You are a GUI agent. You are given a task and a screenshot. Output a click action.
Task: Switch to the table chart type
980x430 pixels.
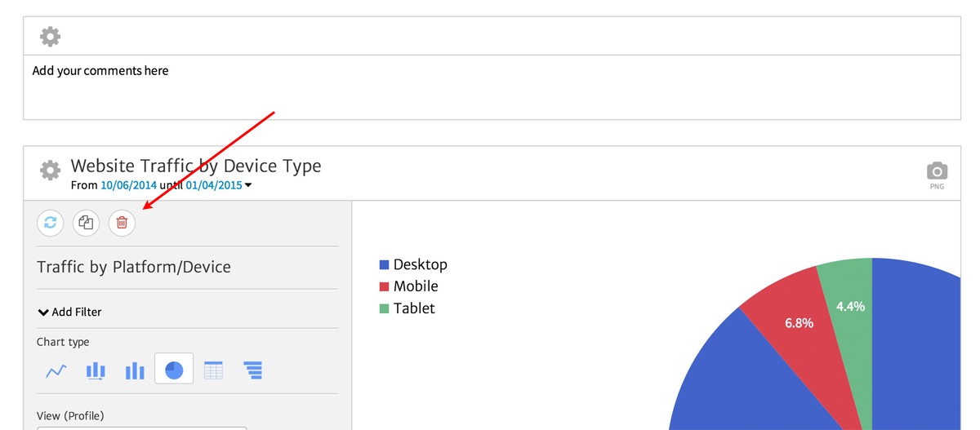(x=213, y=371)
